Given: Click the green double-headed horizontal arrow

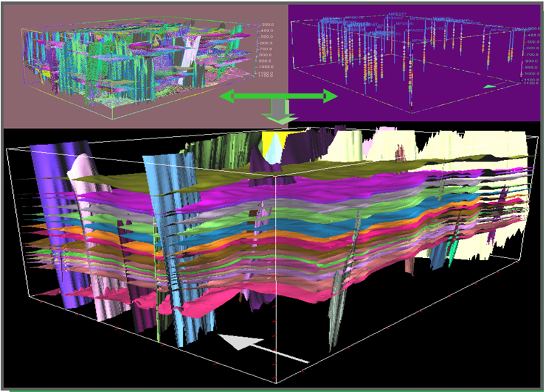Looking at the screenshot, I should point(279,96).
